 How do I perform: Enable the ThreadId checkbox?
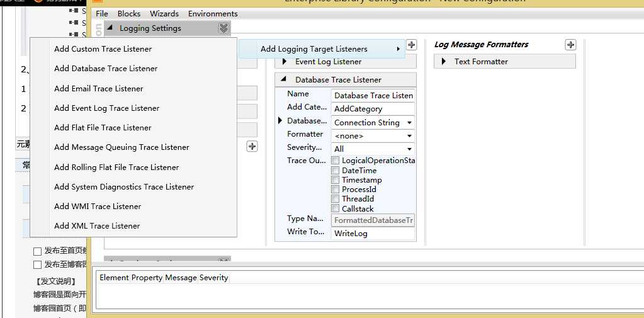click(336, 198)
